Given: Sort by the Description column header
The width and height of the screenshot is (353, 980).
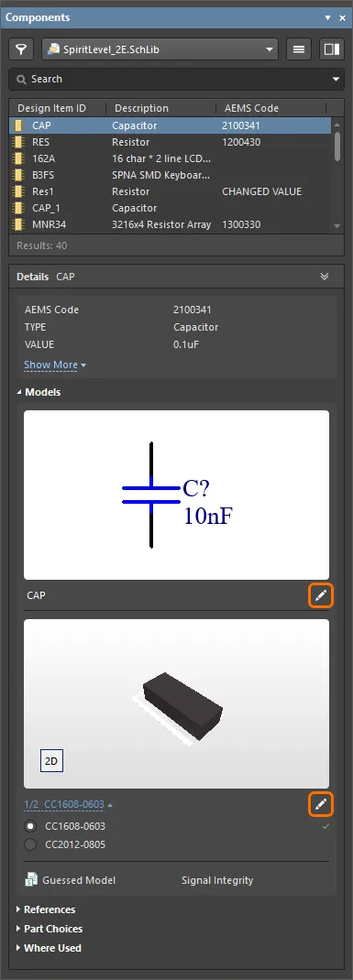Looking at the screenshot, I should coord(141,108).
